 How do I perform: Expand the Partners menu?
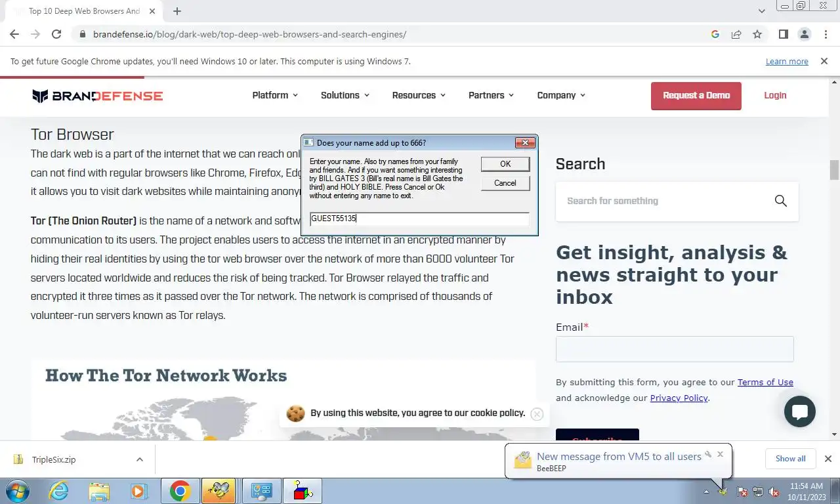click(492, 95)
